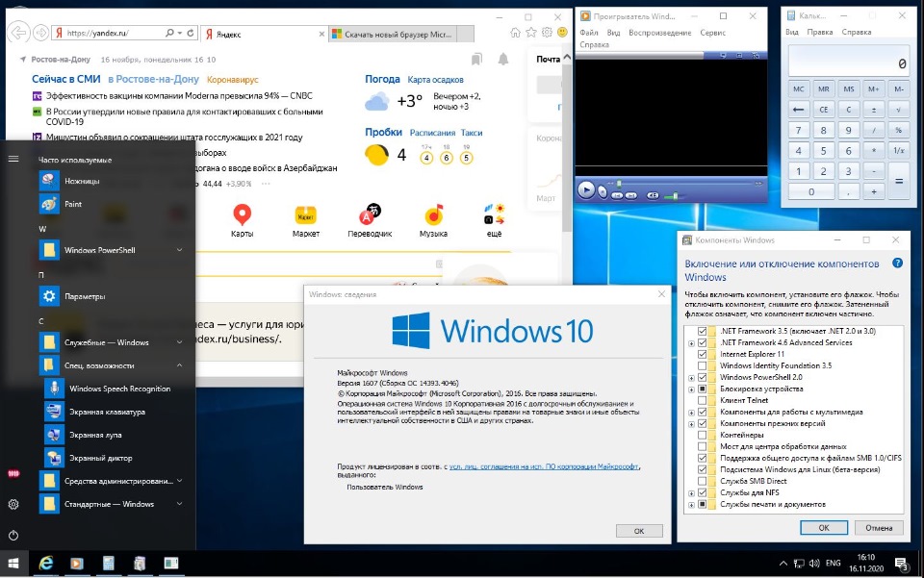The image size is (924, 578).
Task: Open the Воспроизведение menu in media player
Action: pyautogui.click(x=660, y=33)
